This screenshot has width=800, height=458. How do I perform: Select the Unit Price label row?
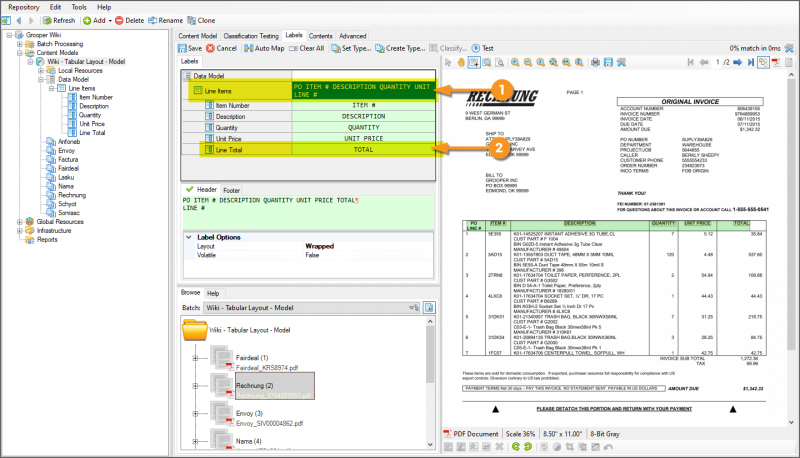point(231,138)
